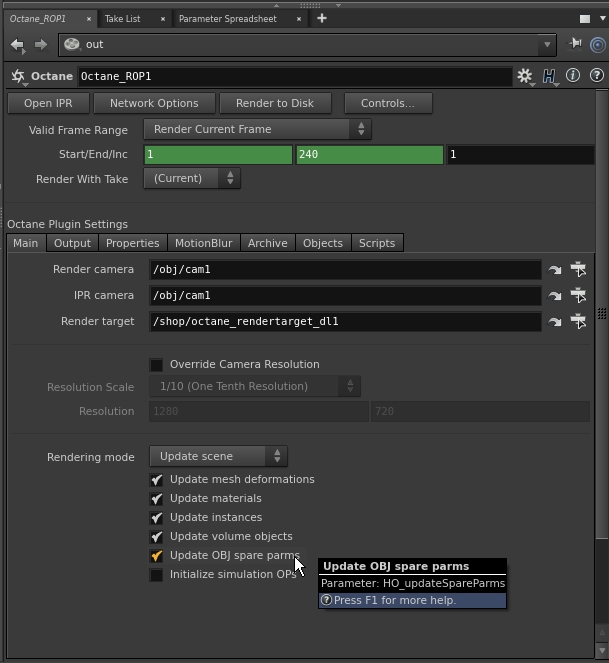Toggle the pin icon on the pane
609x663 pixels.
tap(575, 44)
